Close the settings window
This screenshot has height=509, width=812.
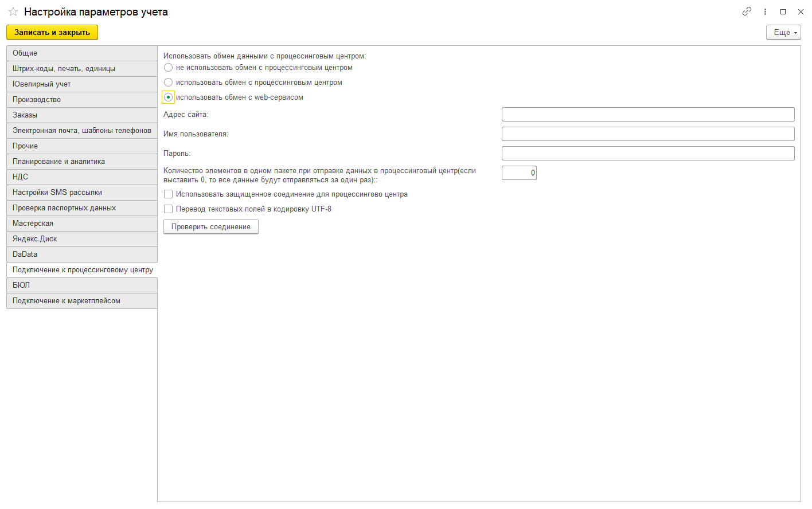801,11
